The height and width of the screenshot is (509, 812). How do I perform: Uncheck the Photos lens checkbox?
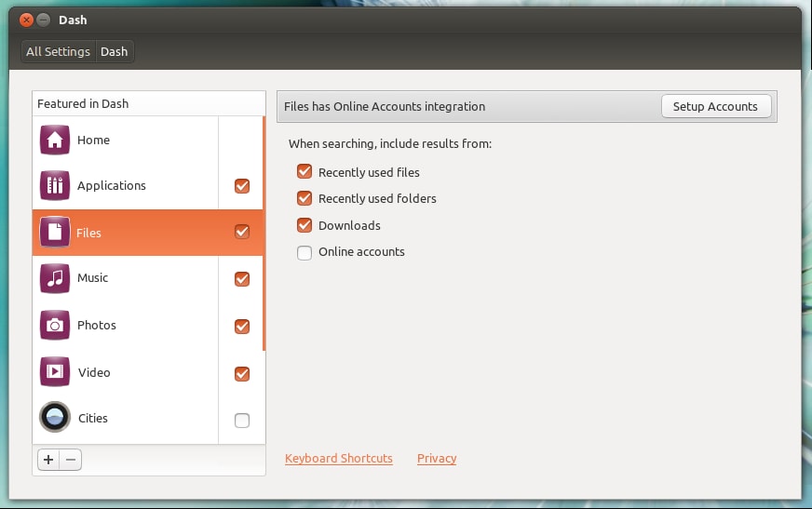pyautogui.click(x=242, y=327)
